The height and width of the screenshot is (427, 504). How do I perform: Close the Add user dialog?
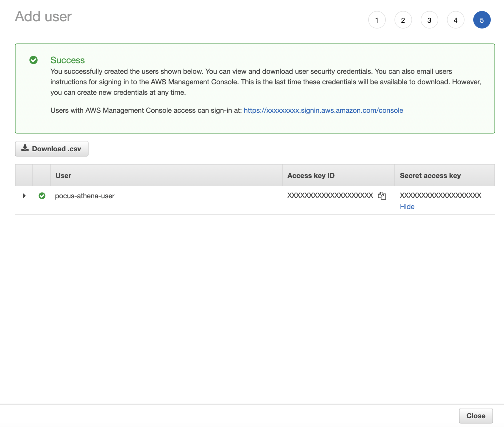tap(475, 415)
